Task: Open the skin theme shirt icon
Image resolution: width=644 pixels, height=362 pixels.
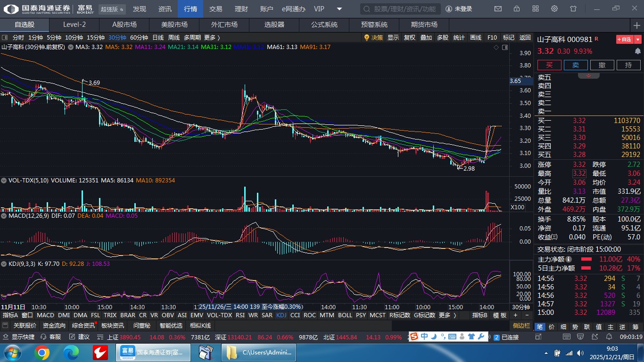Action: pyautogui.click(x=573, y=9)
